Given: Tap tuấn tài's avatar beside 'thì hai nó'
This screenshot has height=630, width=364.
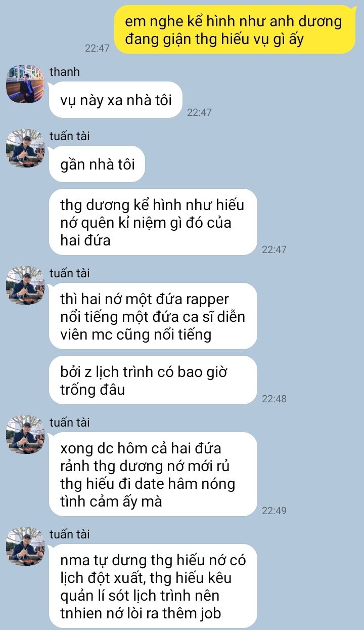Looking at the screenshot, I should 25,285.
